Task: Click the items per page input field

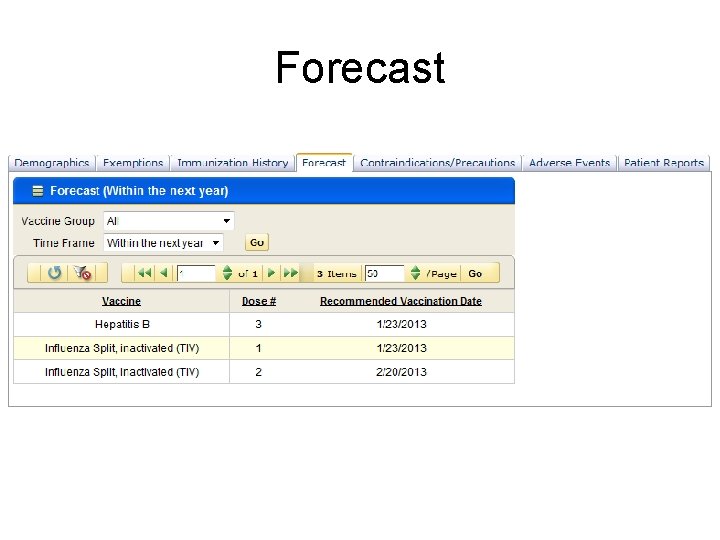Action: (384, 273)
